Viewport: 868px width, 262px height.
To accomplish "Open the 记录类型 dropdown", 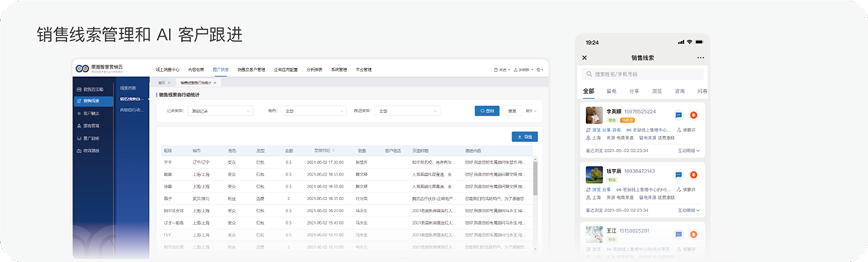I will point(220,111).
